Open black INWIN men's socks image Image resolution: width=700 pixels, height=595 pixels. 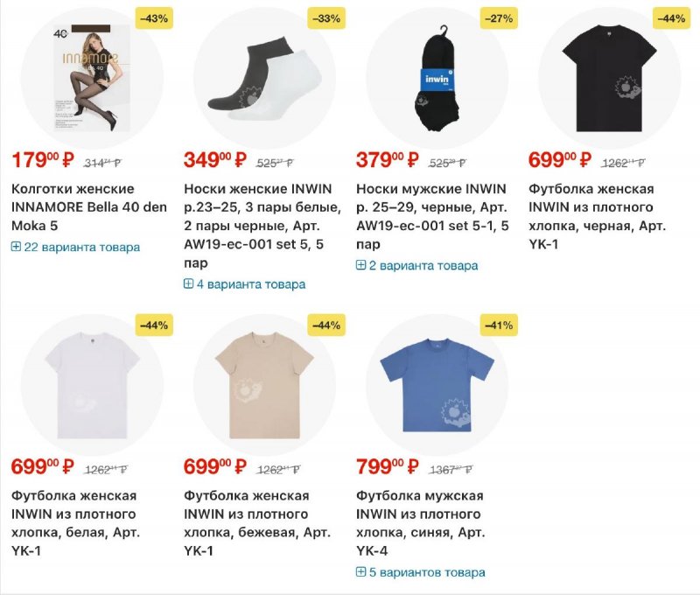coord(437,77)
